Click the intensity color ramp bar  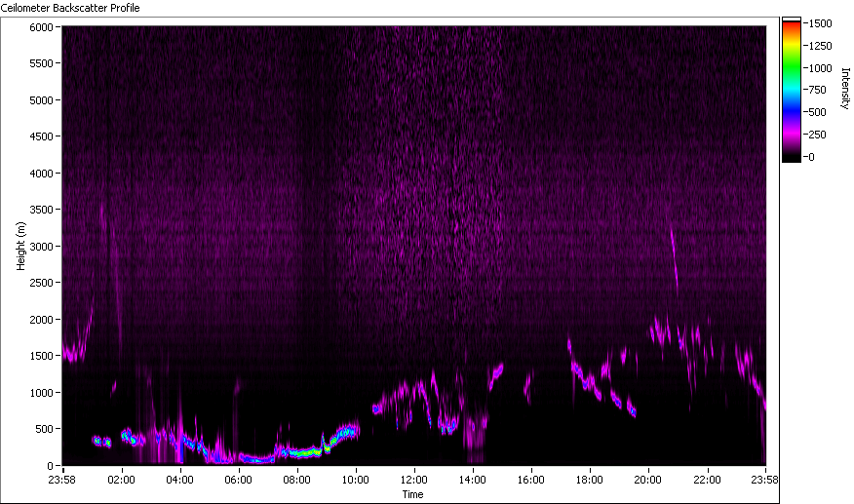[x=792, y=90]
